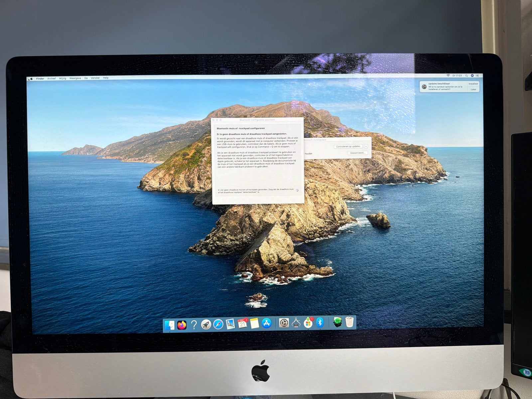Click the update notification gear icon
The image size is (532, 399).
pos(424,86)
